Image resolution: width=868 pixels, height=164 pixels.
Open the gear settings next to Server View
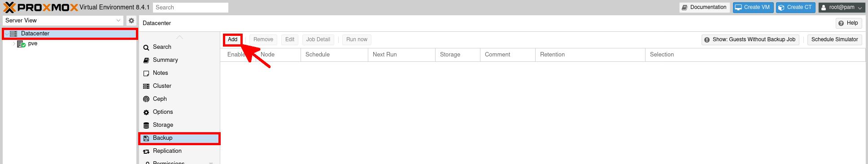[x=131, y=21]
